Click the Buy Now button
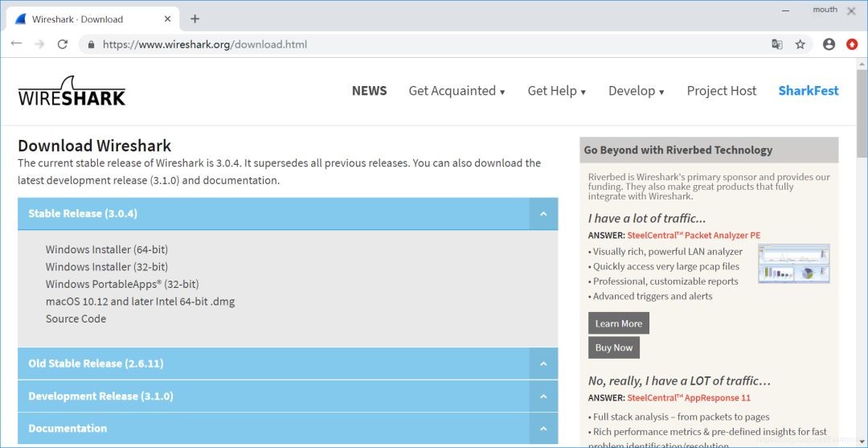Image resolution: width=868 pixels, height=448 pixels. 614,347
